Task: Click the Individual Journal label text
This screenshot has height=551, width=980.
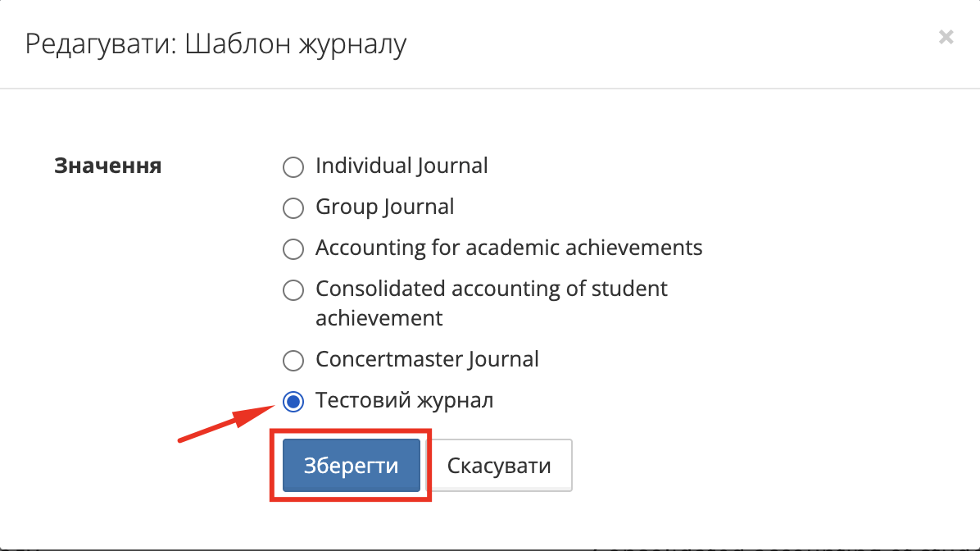Action: pos(402,166)
